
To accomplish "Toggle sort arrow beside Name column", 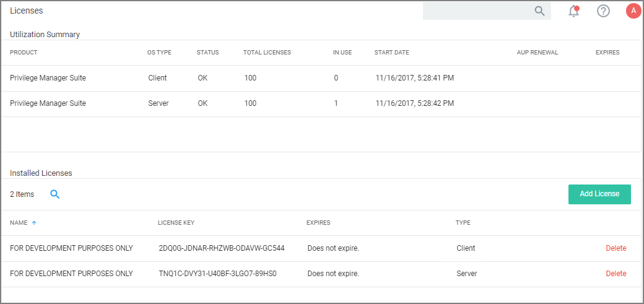I will [x=34, y=223].
